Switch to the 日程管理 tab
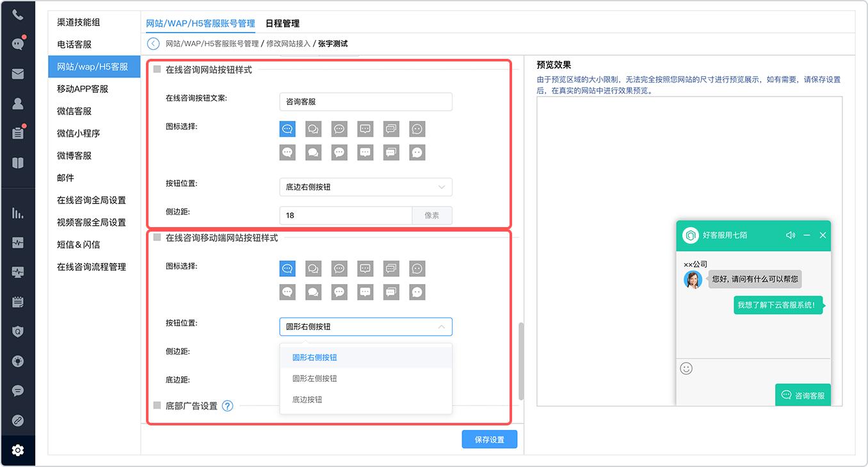Screen dimensions: 868x467 tap(282, 23)
